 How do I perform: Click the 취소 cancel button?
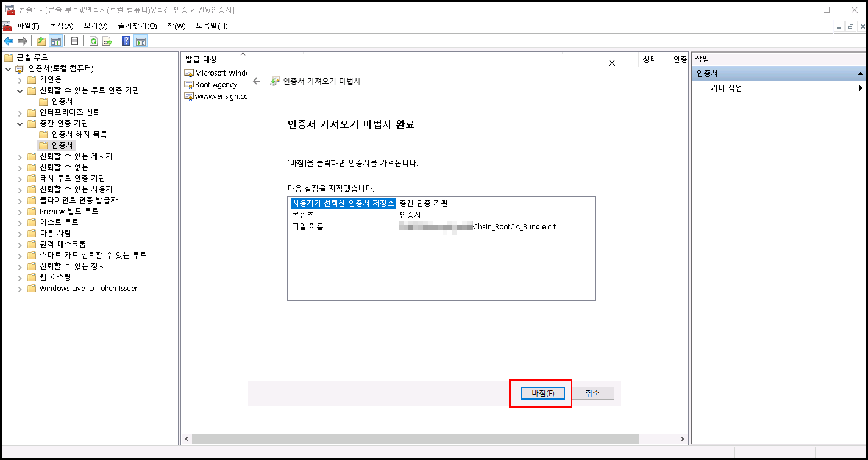(592, 393)
